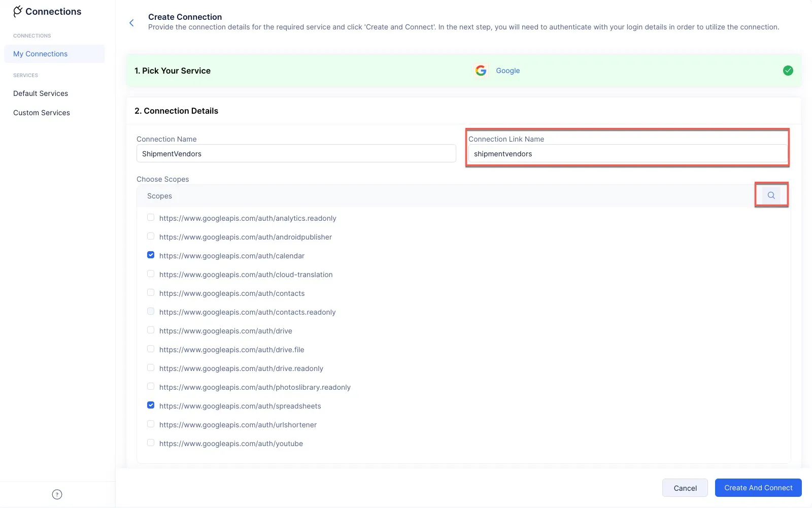This screenshot has width=812, height=508.
Task: Click the 2. Connection Details heading
Action: [176, 111]
